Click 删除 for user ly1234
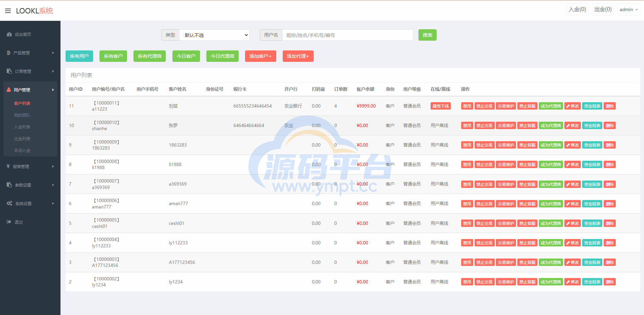644x315 pixels. point(610,282)
